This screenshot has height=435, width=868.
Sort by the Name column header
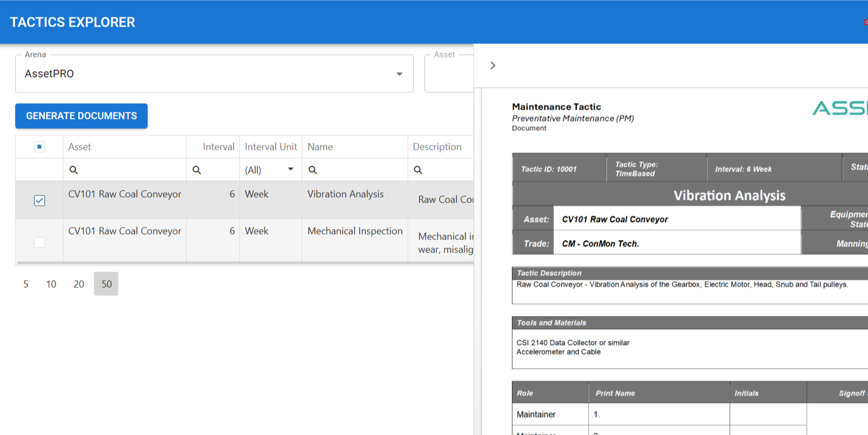coord(320,147)
